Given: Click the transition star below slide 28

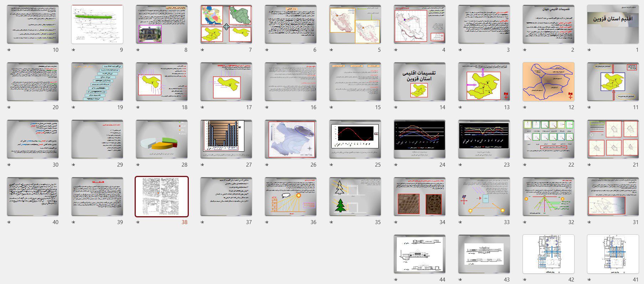Looking at the screenshot, I should tap(138, 165).
